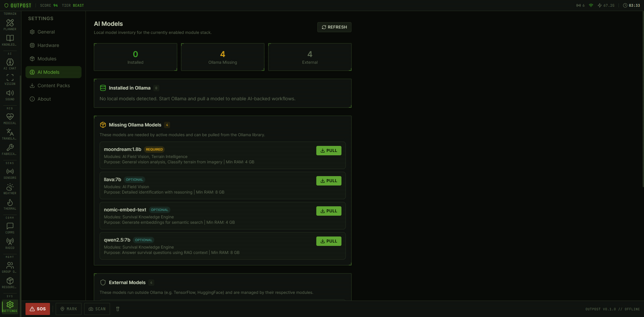Refresh the AI model inventory

coord(334,27)
